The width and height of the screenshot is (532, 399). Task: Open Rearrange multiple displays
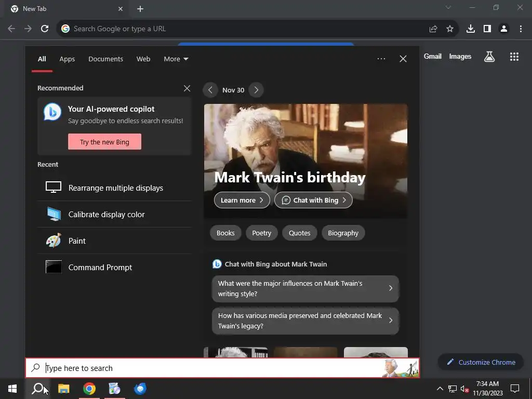click(x=114, y=188)
